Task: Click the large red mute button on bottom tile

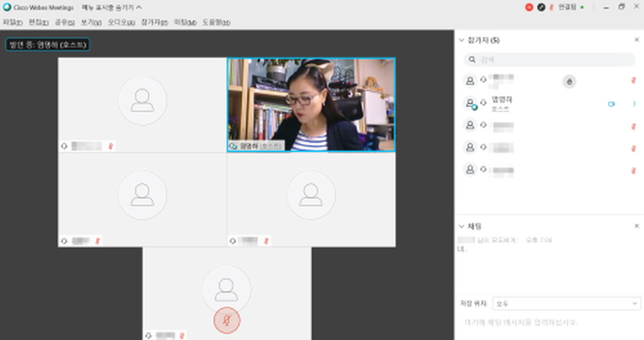Action: pos(227,320)
